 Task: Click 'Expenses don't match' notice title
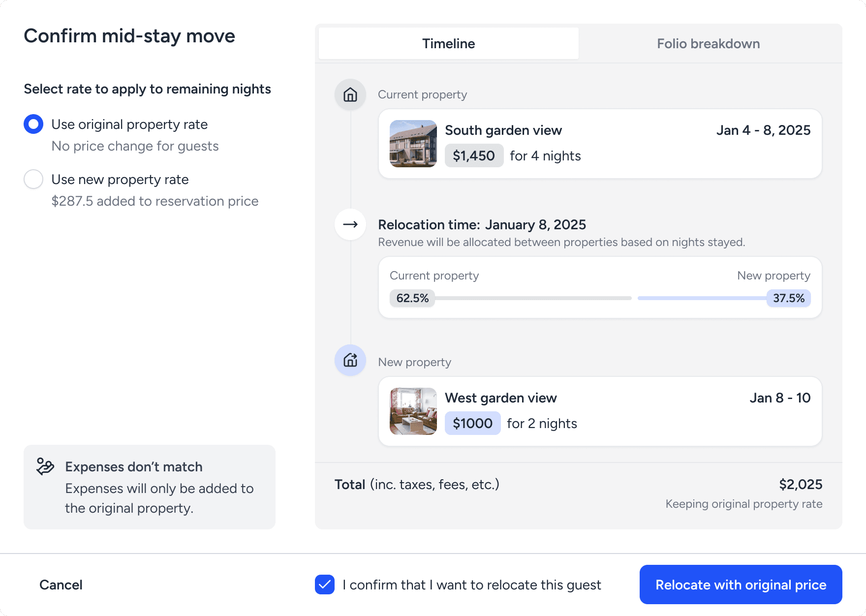[x=134, y=467]
